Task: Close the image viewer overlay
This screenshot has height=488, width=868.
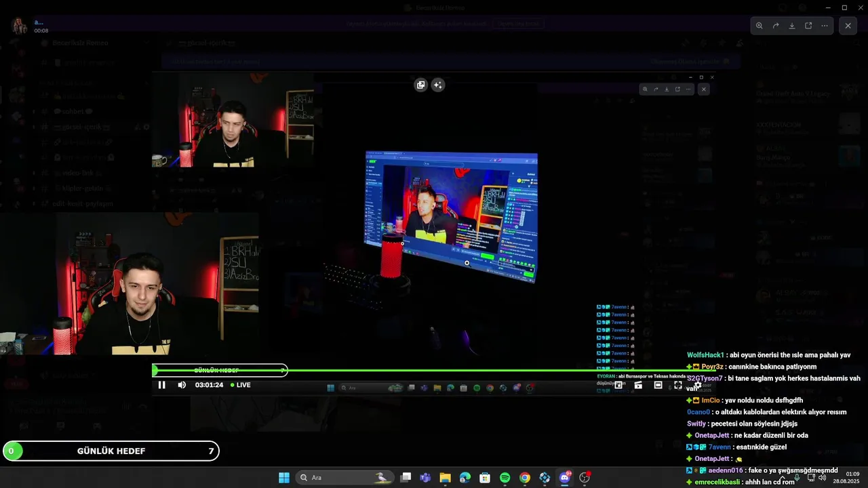Action: pos(848,26)
